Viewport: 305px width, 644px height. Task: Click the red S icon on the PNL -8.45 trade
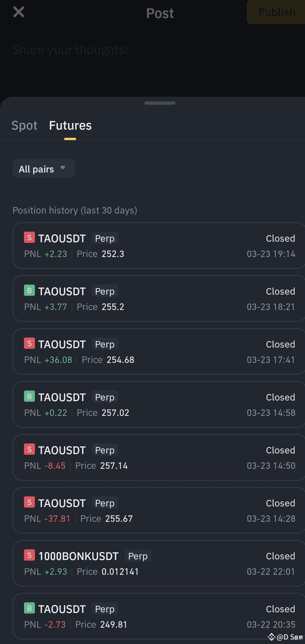click(29, 449)
